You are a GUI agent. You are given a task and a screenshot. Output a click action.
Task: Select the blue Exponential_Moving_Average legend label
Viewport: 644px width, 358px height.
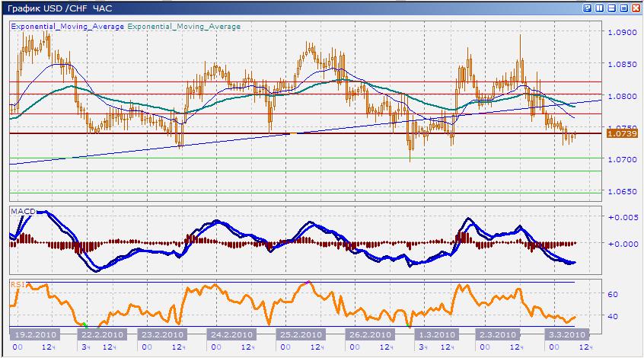click(x=66, y=26)
